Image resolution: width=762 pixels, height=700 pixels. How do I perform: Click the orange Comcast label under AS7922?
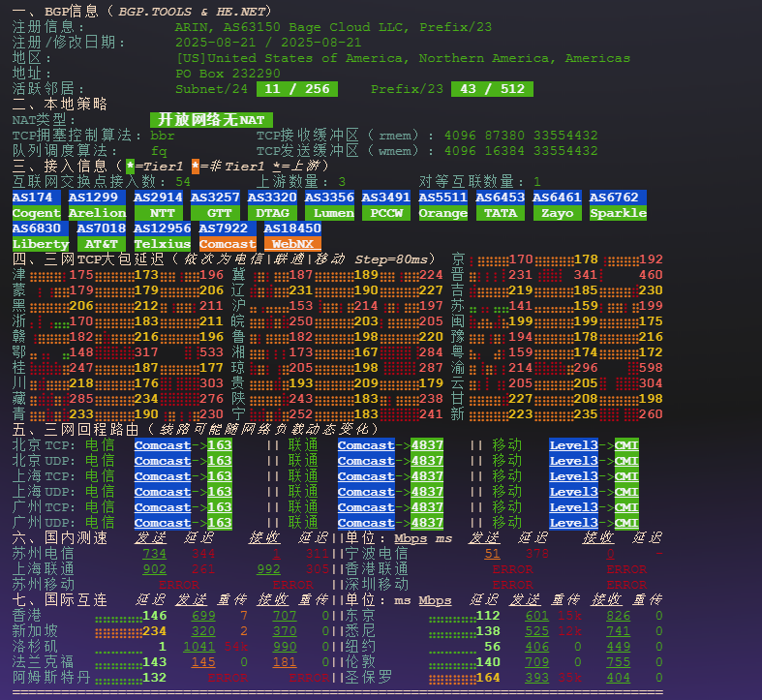tap(228, 244)
